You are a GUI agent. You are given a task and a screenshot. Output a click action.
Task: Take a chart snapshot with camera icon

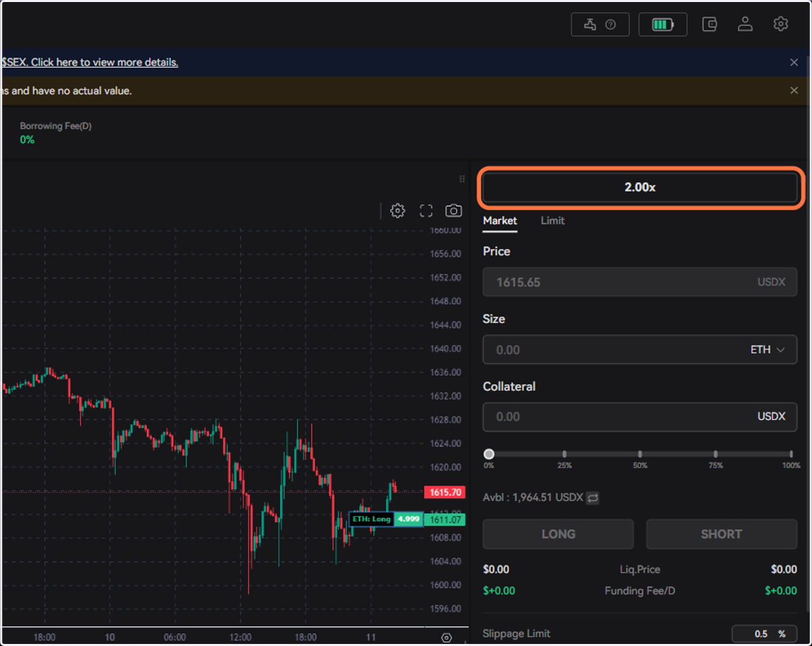(453, 211)
